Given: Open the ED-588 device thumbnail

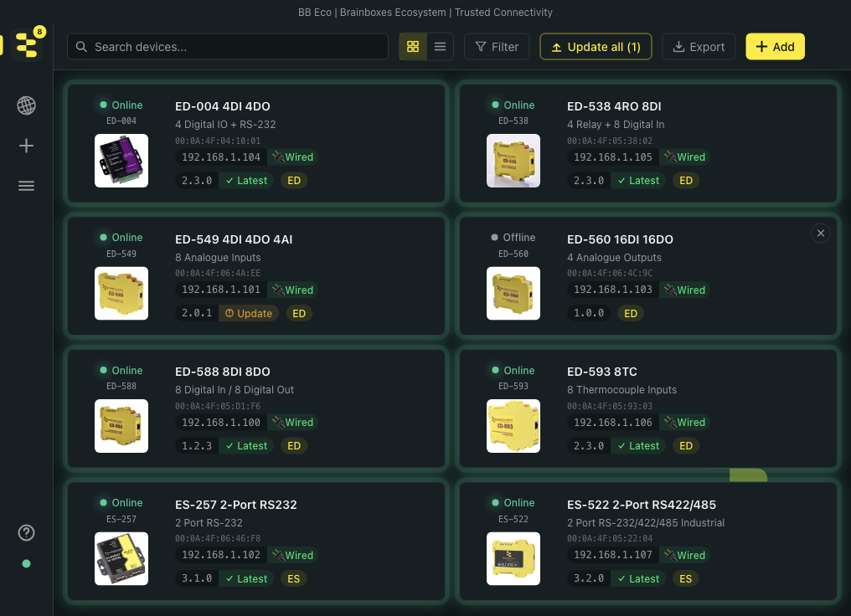Looking at the screenshot, I should point(121,426).
